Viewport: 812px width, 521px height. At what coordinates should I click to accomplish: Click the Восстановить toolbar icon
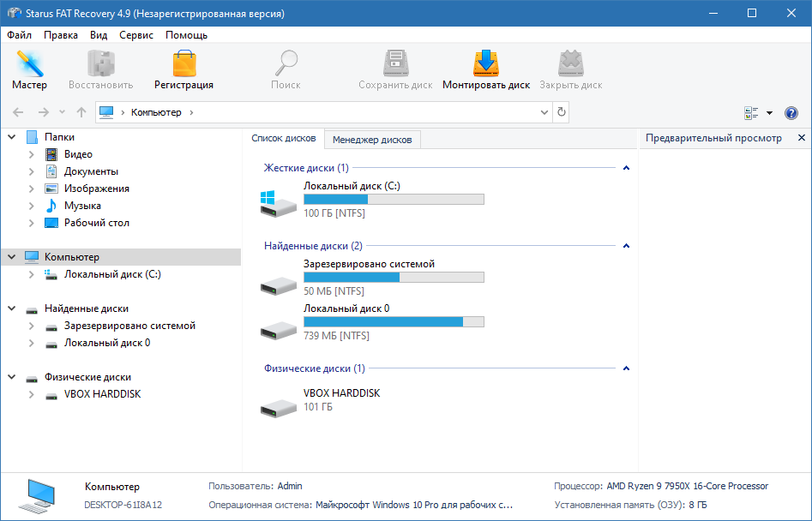(101, 64)
